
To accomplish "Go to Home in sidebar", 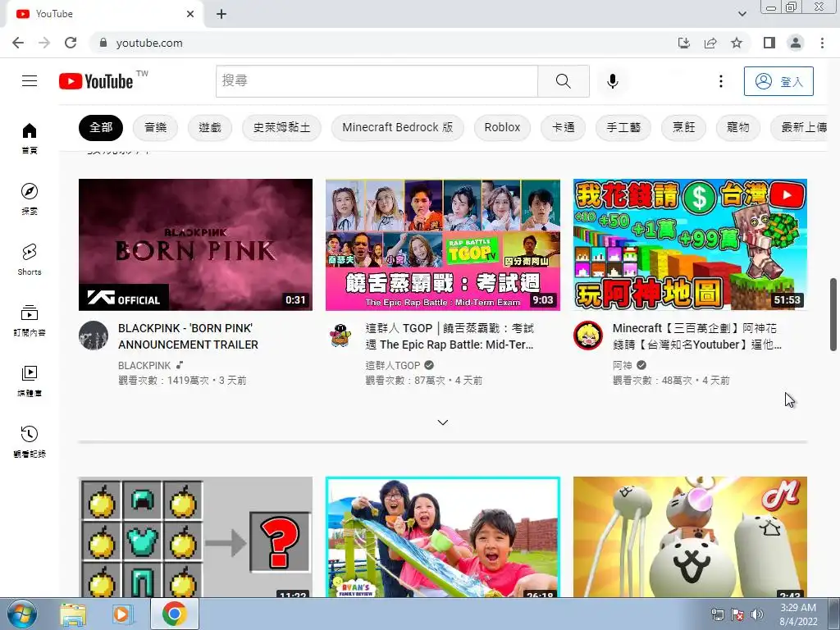I will tap(30, 138).
